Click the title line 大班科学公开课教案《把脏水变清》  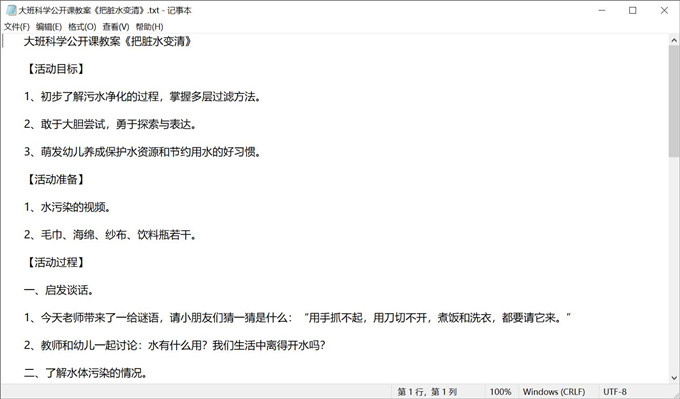108,42
